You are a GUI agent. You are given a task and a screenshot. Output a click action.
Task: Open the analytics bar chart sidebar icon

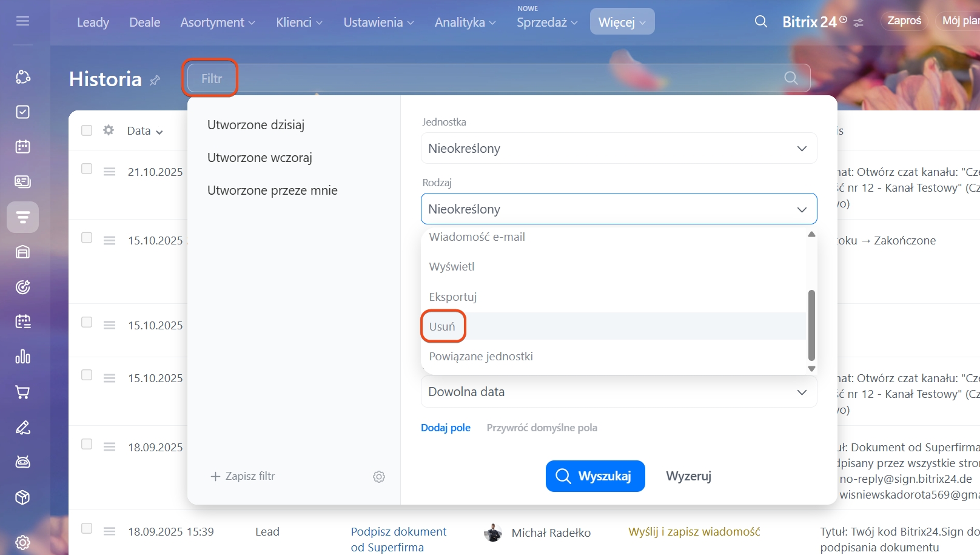pyautogui.click(x=22, y=357)
